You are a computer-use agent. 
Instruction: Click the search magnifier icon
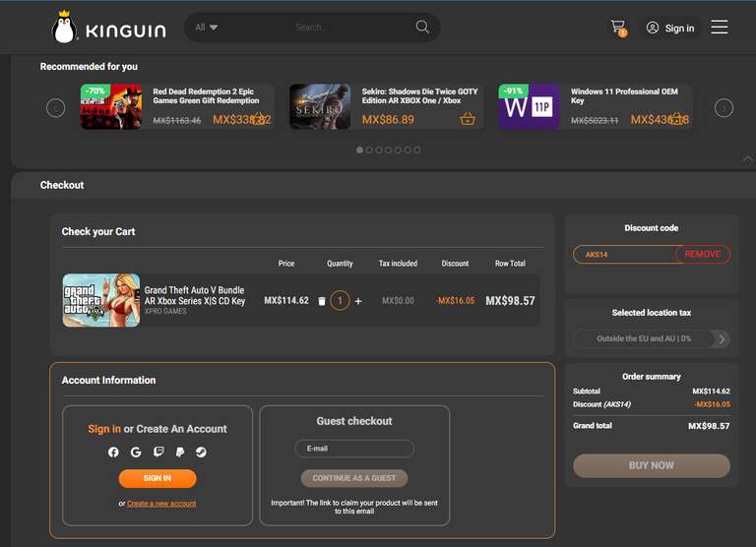422,27
